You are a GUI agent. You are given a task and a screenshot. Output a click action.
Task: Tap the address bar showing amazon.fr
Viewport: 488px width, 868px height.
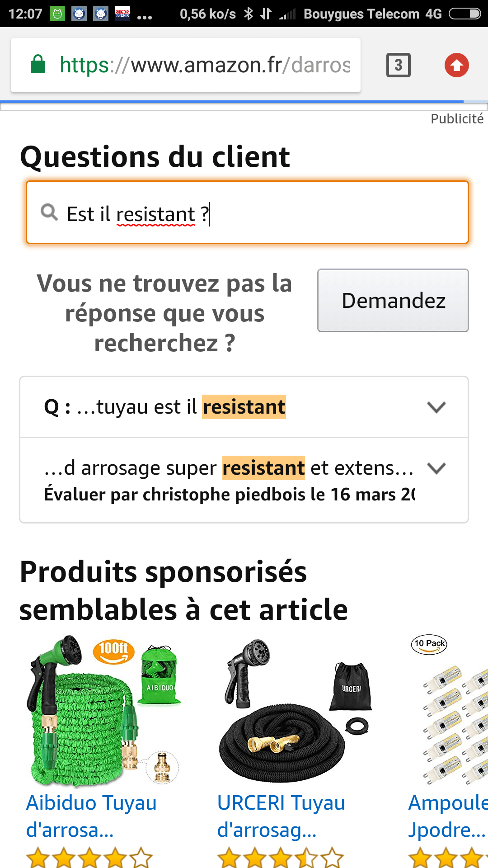click(x=203, y=65)
